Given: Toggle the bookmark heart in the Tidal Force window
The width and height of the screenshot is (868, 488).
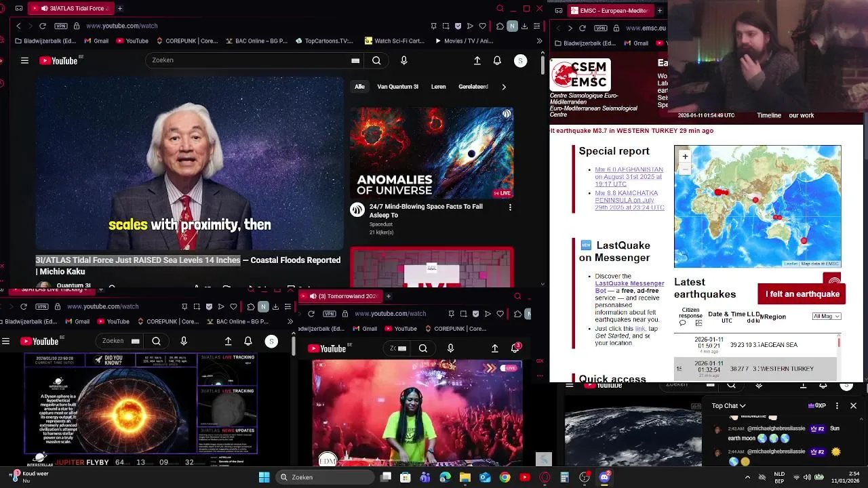Looking at the screenshot, I should [482, 26].
